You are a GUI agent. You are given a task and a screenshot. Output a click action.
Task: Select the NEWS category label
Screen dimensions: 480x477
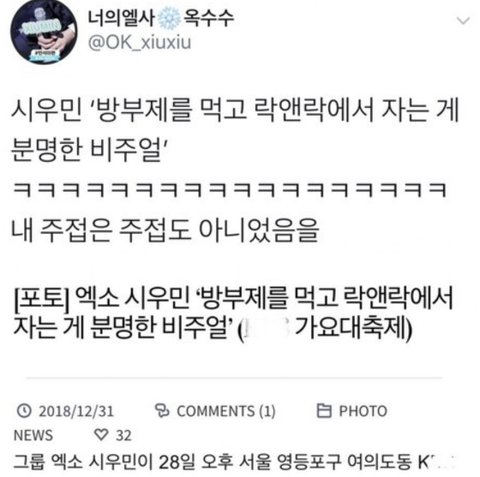click(33, 435)
